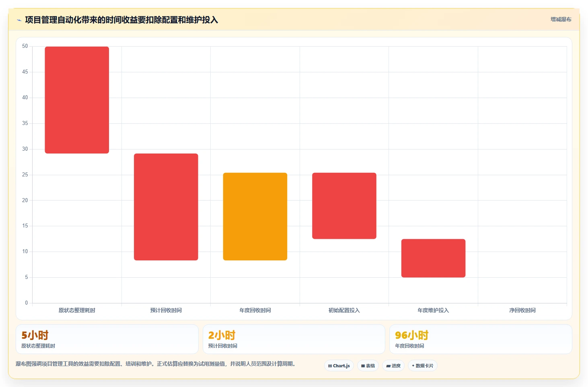Click y-axis value 0
Screen dimensions: 588x387
[x=27, y=303]
